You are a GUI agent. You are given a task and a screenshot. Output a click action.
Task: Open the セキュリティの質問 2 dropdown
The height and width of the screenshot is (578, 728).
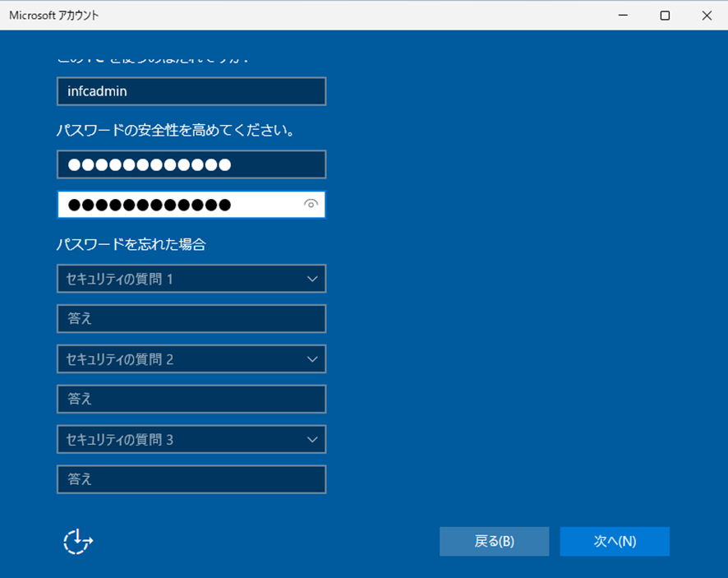[x=191, y=359]
